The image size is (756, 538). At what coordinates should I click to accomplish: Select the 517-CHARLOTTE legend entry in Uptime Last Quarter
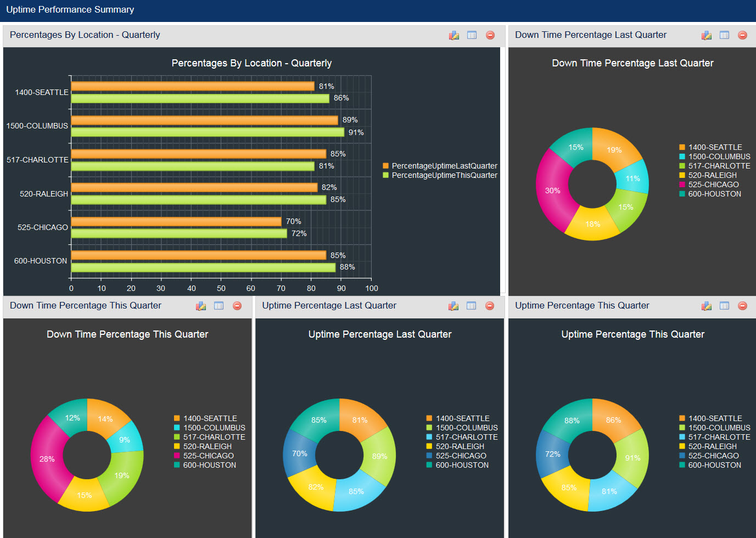(x=466, y=437)
